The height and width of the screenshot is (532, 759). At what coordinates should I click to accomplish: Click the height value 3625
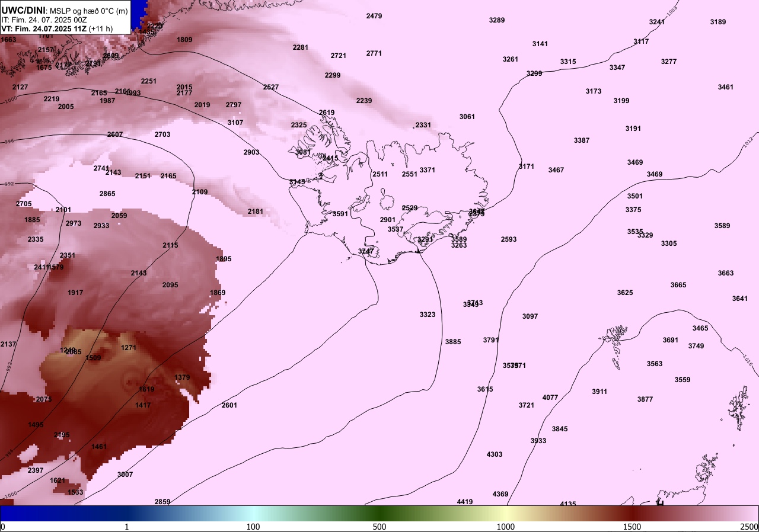click(625, 293)
